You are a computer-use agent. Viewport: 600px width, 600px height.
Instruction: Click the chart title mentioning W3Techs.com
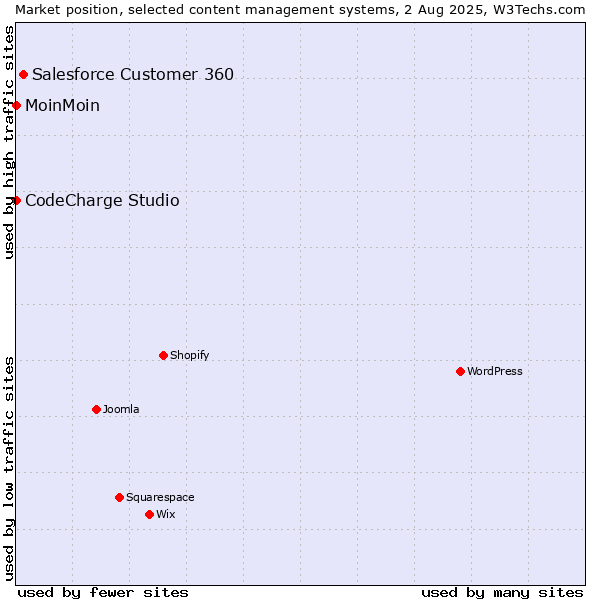click(x=300, y=10)
